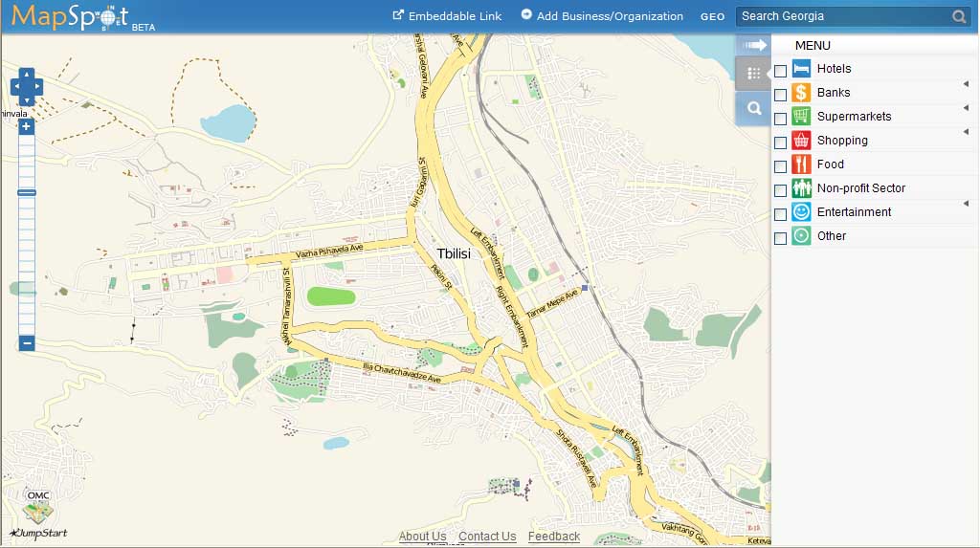Image resolution: width=980 pixels, height=548 pixels.
Task: Enable the Hotels checkbox
Action: tap(780, 71)
